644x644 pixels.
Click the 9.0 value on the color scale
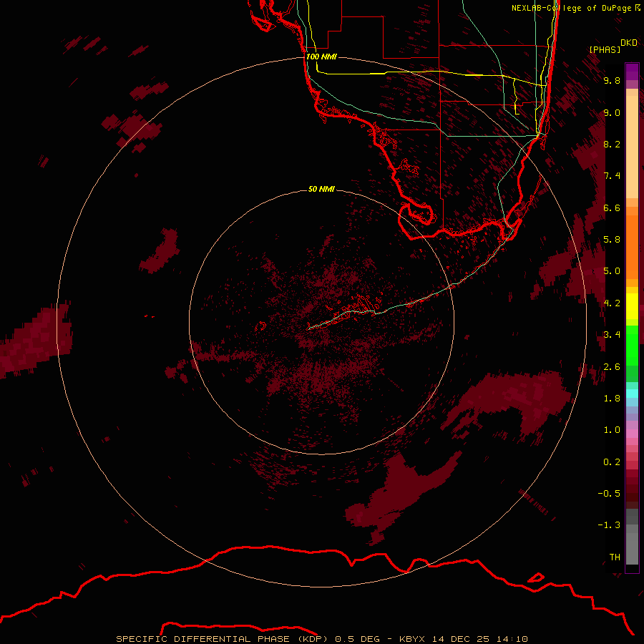pyautogui.click(x=612, y=112)
